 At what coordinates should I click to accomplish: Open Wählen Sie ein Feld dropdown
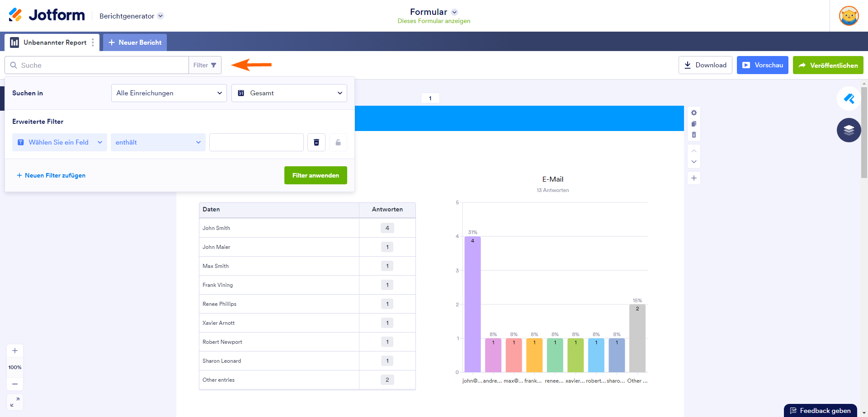[x=60, y=142]
